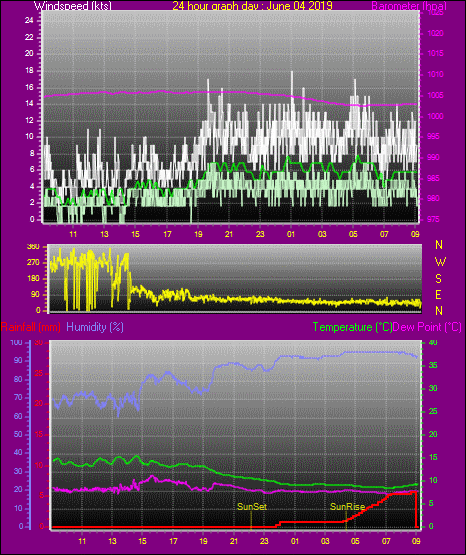The width and height of the screenshot is (466, 555).
Task: Click the "SunRise" marker label
Action: click(x=347, y=507)
